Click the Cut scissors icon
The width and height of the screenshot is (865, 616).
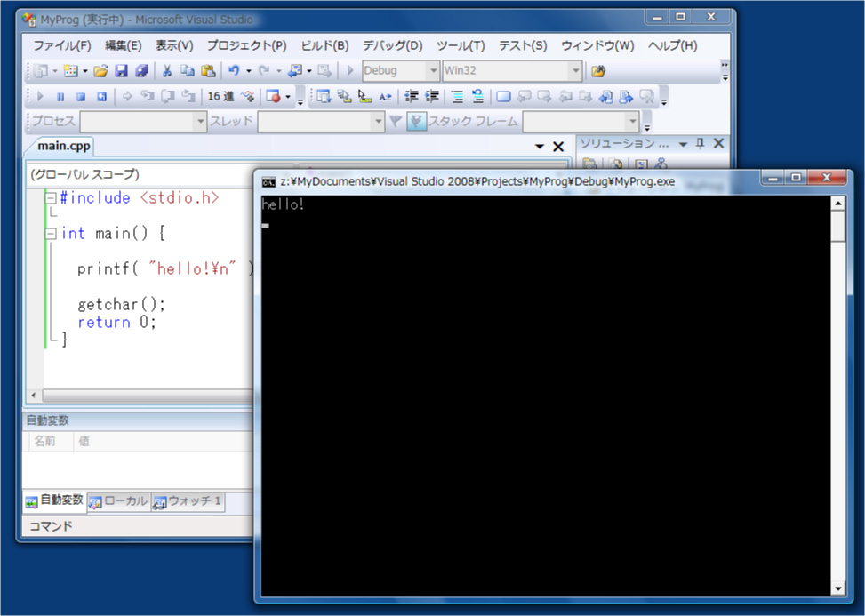pyautogui.click(x=166, y=71)
